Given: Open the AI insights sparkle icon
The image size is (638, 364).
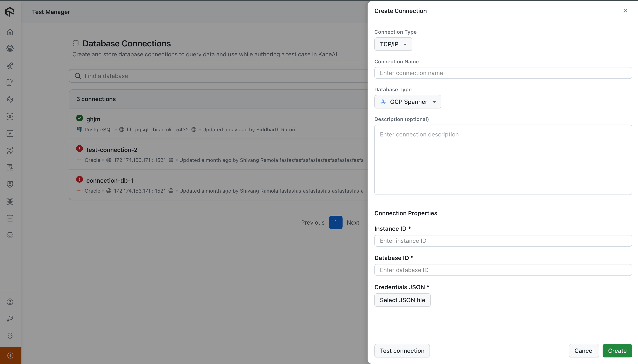Looking at the screenshot, I should point(10,150).
